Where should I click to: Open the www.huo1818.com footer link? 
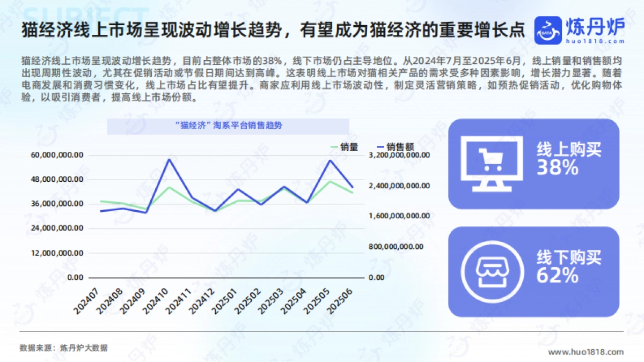tap(586, 352)
